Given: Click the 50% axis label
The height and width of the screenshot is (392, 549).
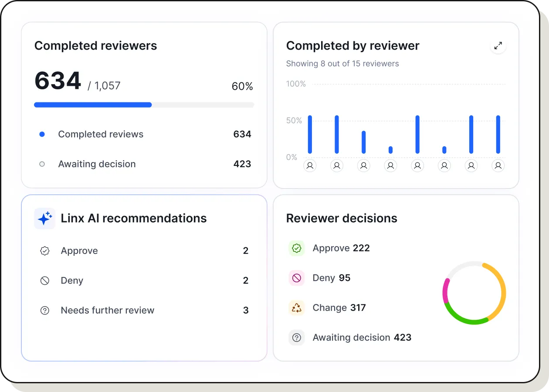Looking at the screenshot, I should (294, 121).
